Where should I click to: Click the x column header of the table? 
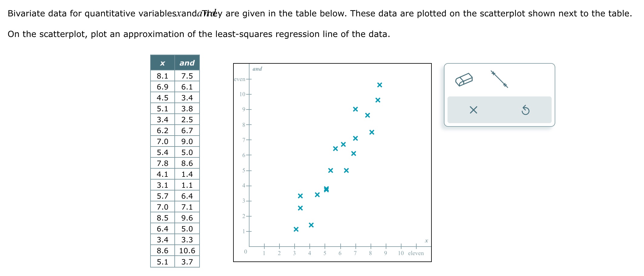(x=163, y=63)
